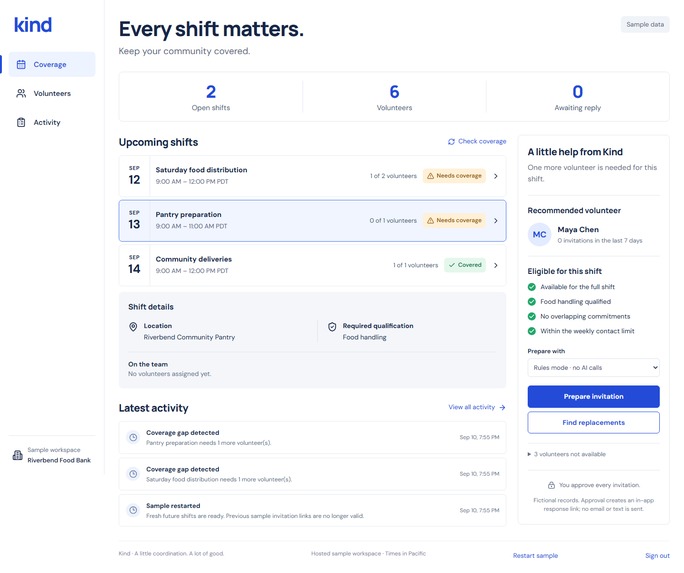Click the workspace building icon

pos(17,455)
